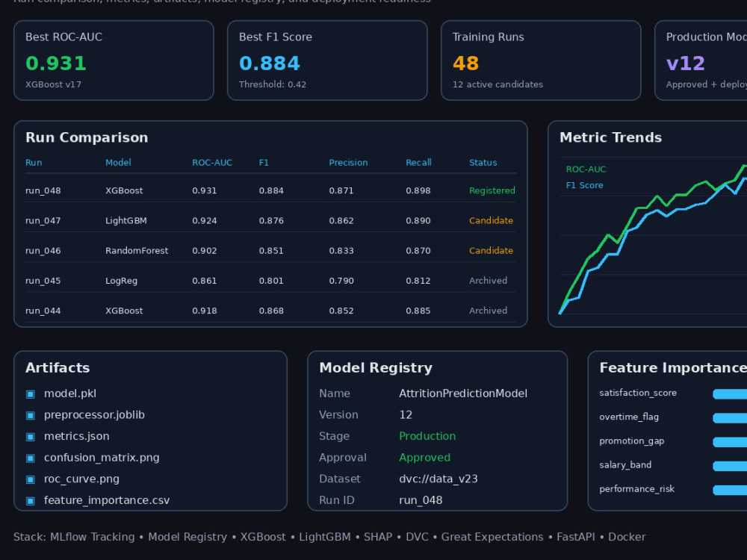Select the run_046 row label
The width and height of the screenshot is (747, 560).
(43, 251)
